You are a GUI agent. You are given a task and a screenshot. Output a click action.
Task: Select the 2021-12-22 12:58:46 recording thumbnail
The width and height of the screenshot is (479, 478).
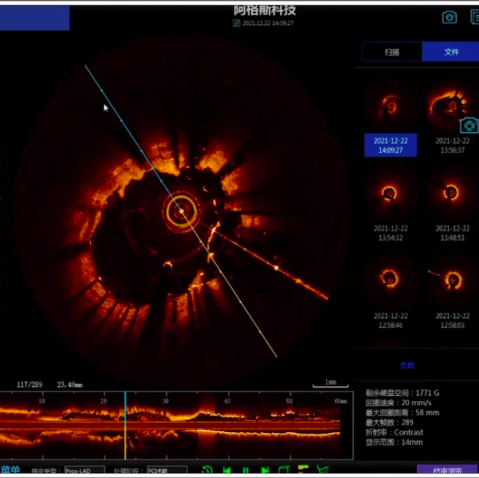[390, 279]
